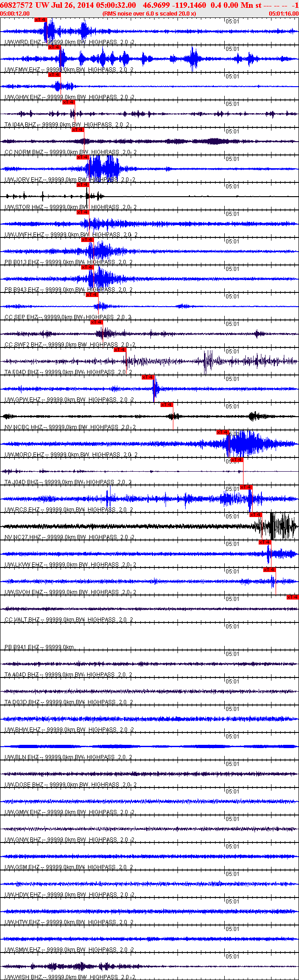Click the red pick marker on UW.SVOH trace
This screenshot has height=980, width=299.
click(x=270, y=570)
